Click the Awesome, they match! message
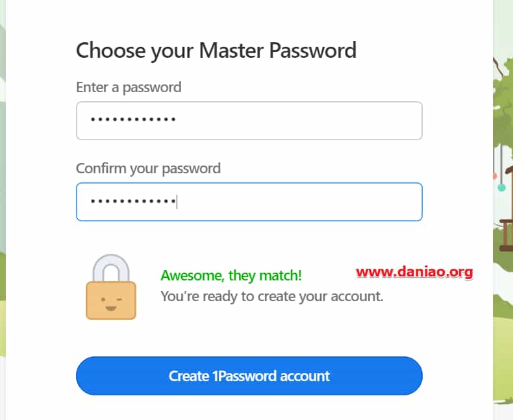 point(231,275)
